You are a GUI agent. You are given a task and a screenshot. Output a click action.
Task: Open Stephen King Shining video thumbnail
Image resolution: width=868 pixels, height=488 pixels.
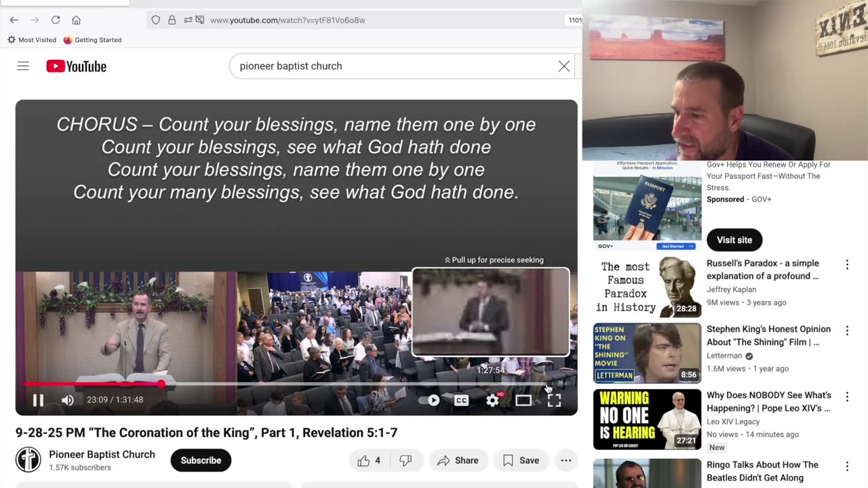tap(647, 352)
